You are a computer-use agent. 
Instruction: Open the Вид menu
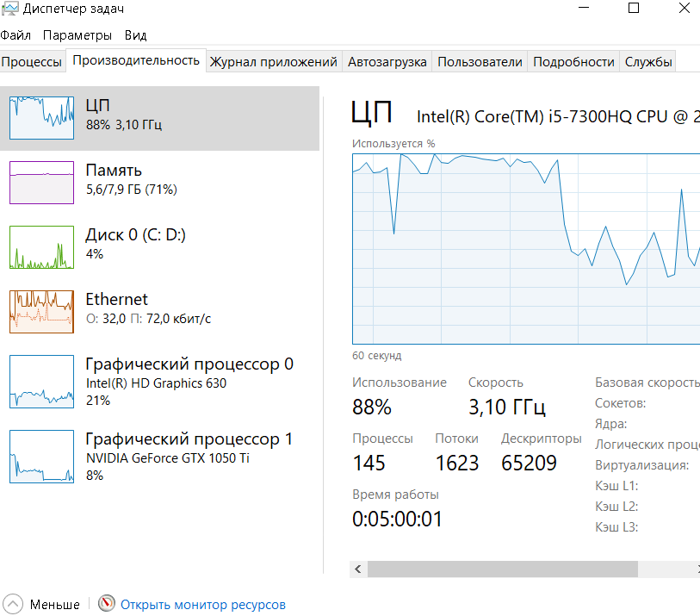point(135,35)
